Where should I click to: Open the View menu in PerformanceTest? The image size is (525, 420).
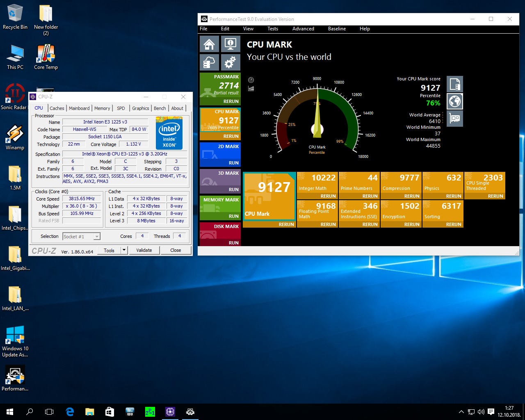248,29
